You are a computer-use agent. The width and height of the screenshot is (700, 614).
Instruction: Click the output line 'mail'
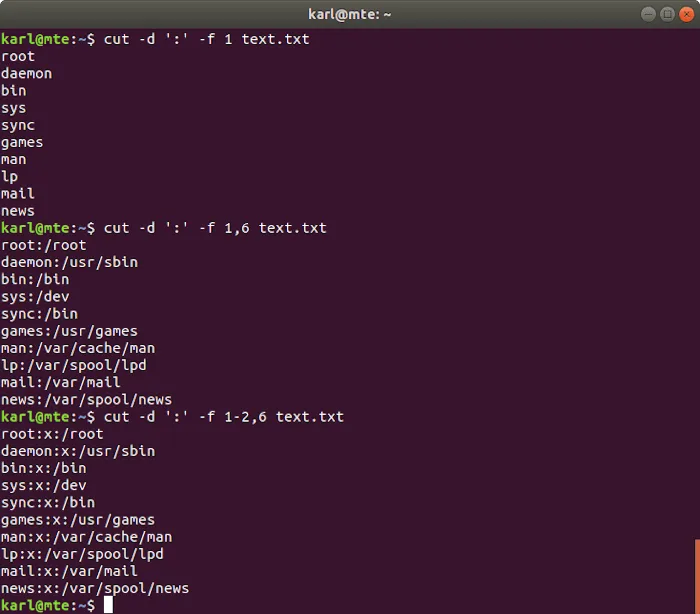(x=18, y=194)
